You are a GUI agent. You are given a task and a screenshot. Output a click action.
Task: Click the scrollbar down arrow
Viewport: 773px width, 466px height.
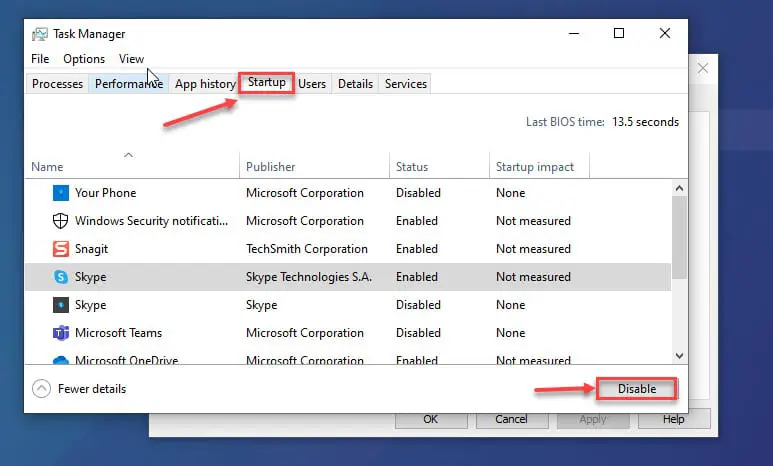pos(679,356)
